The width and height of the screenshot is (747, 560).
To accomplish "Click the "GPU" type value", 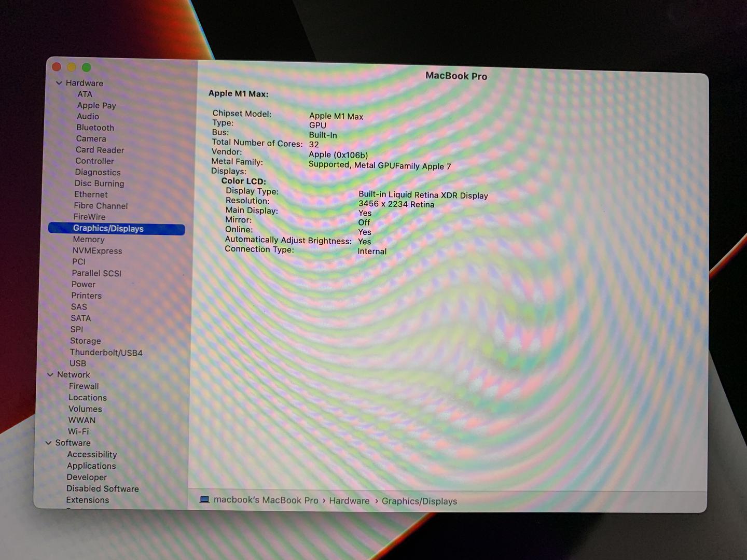I will [318, 125].
